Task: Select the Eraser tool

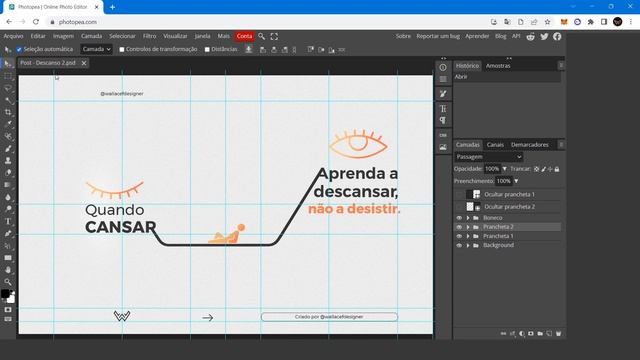Action: (x=8, y=173)
